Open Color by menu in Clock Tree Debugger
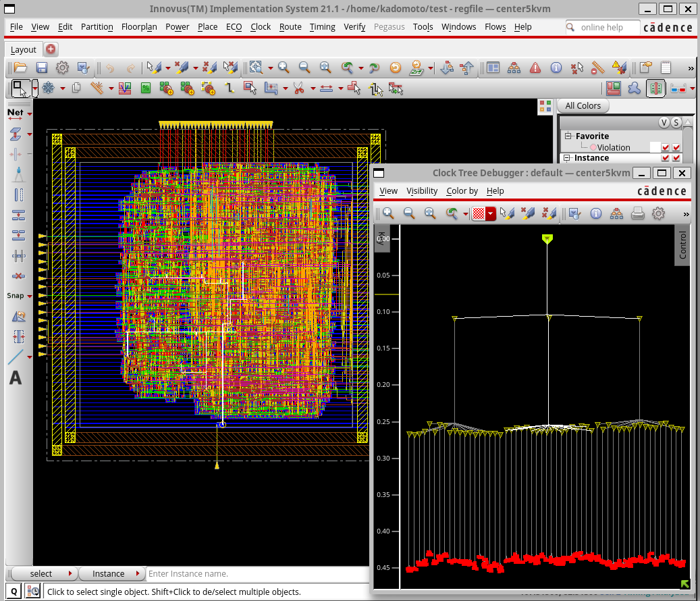The height and width of the screenshot is (601, 700). [462, 190]
